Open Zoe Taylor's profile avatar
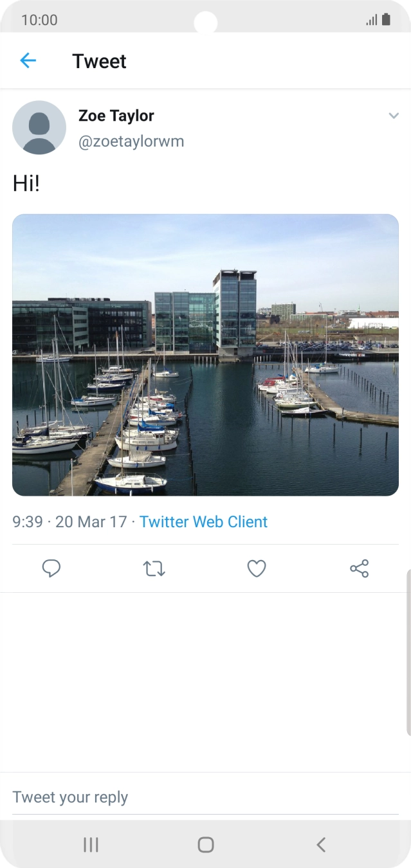This screenshot has height=868, width=411. [39, 127]
